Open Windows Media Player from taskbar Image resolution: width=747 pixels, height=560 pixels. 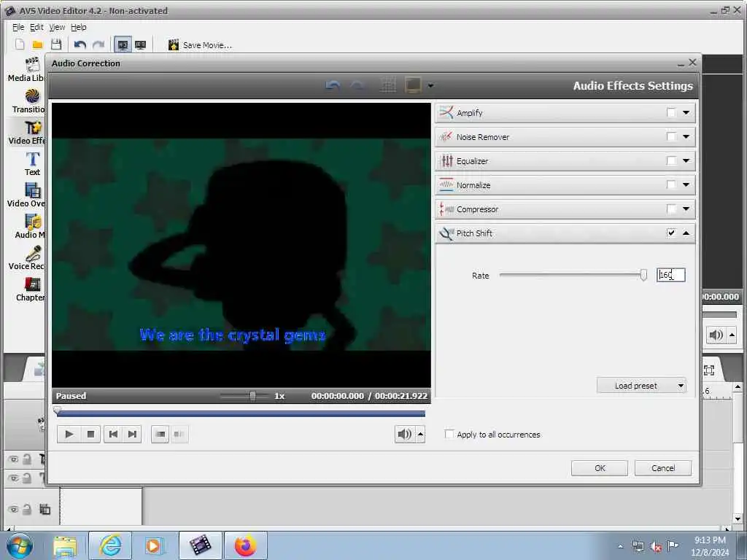[x=153, y=545]
